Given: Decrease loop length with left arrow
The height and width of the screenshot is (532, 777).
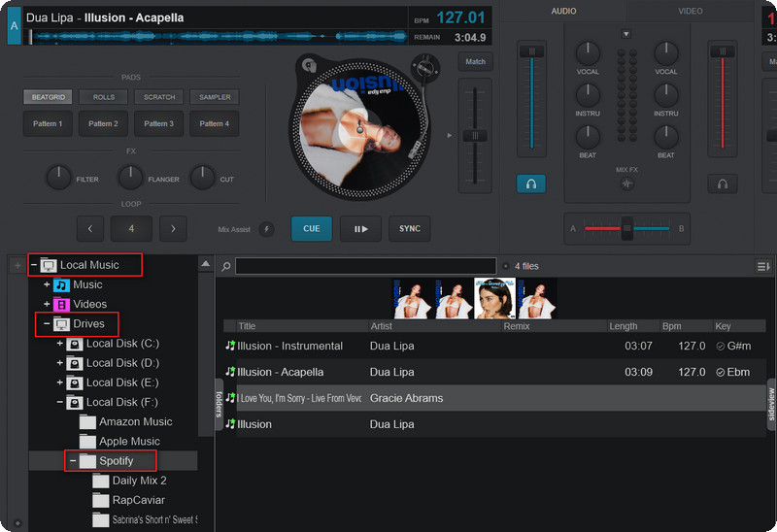Looking at the screenshot, I should [90, 229].
